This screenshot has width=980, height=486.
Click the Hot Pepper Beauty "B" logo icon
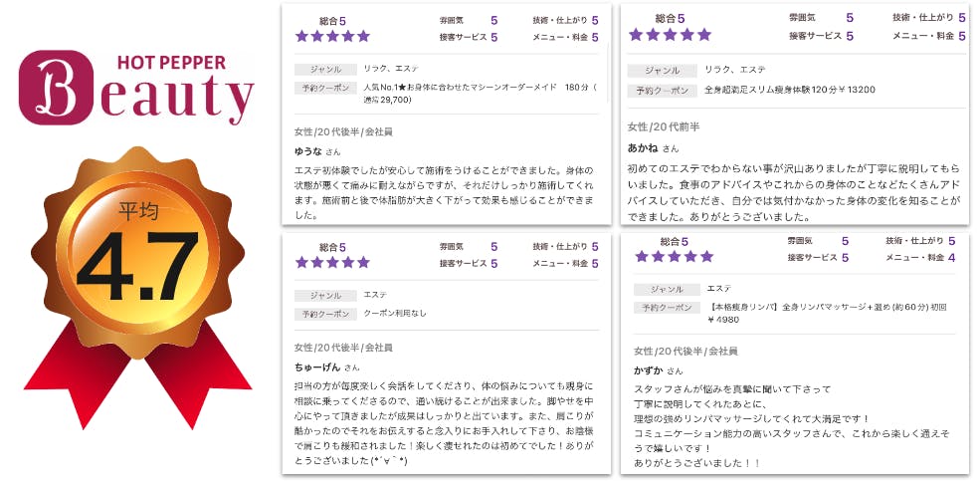coord(62,91)
